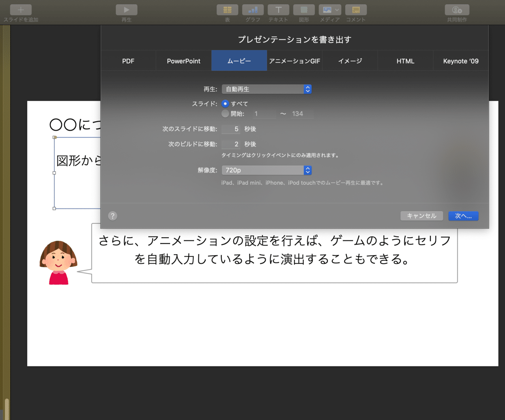Click the girl character illustration on slide
This screenshot has width=505, height=420.
point(58,262)
